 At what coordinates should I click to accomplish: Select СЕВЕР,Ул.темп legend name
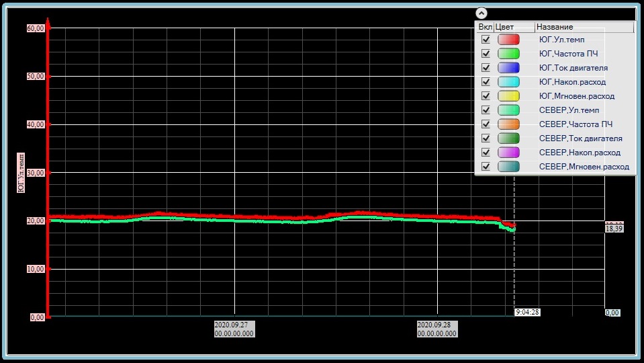click(x=569, y=110)
